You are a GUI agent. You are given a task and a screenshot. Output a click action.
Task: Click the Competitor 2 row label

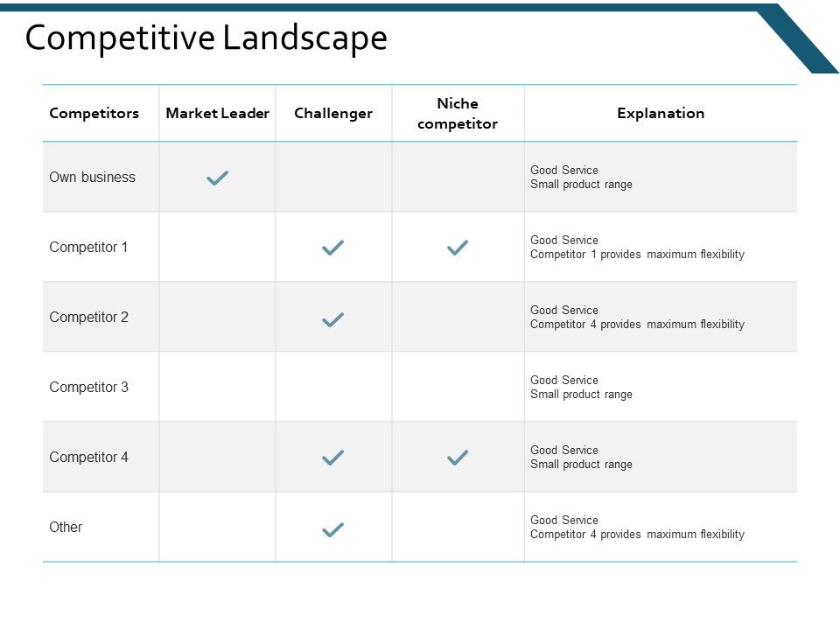89,317
